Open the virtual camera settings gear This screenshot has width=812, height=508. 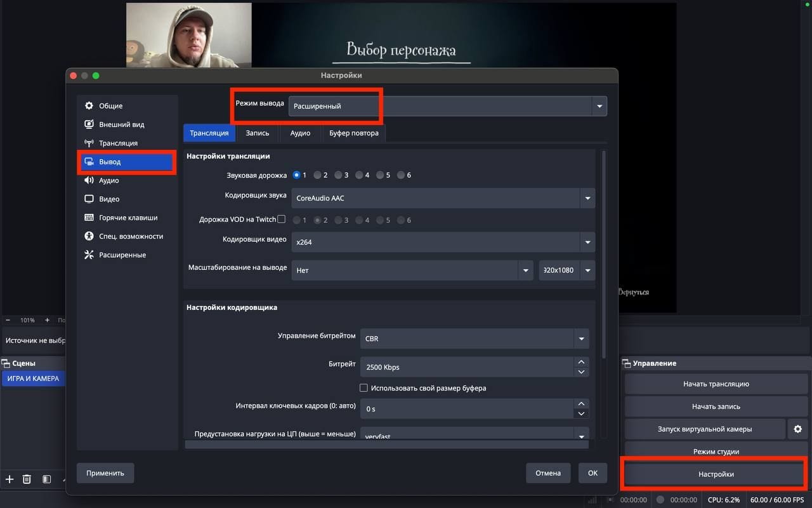[x=797, y=429]
